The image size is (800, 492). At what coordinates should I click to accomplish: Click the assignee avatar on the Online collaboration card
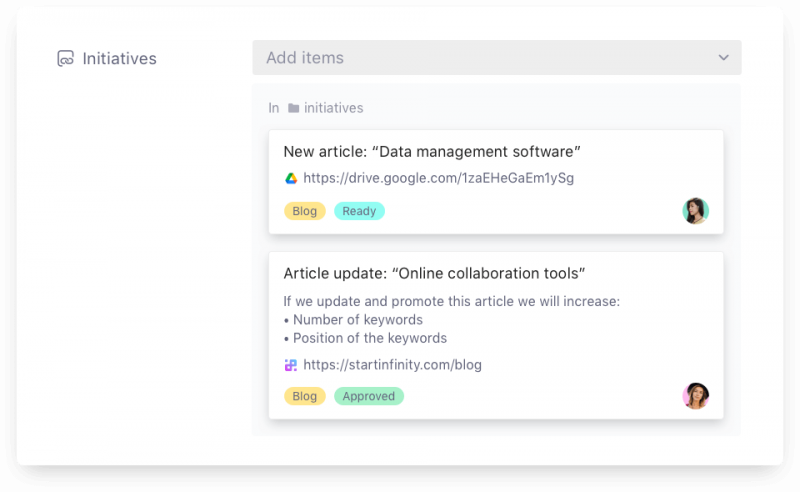coord(695,396)
